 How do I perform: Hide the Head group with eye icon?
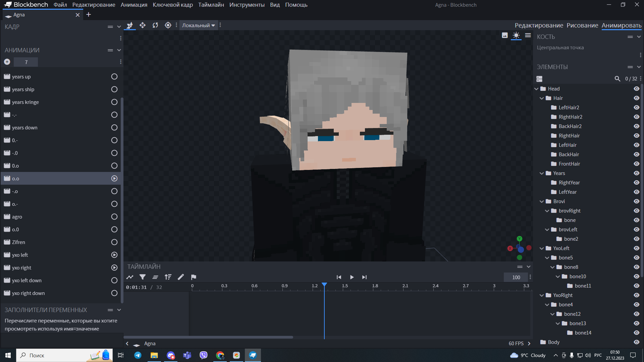[636, 89]
